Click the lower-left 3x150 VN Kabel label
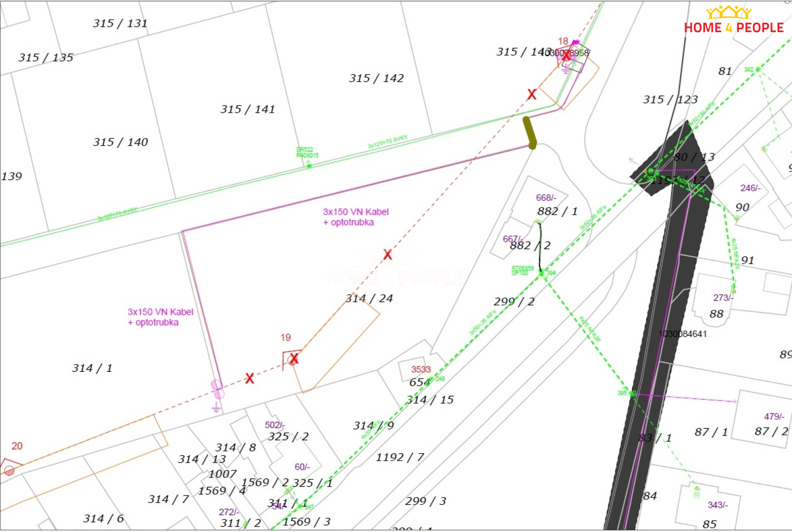This screenshot has height=532, width=792. coord(160,317)
